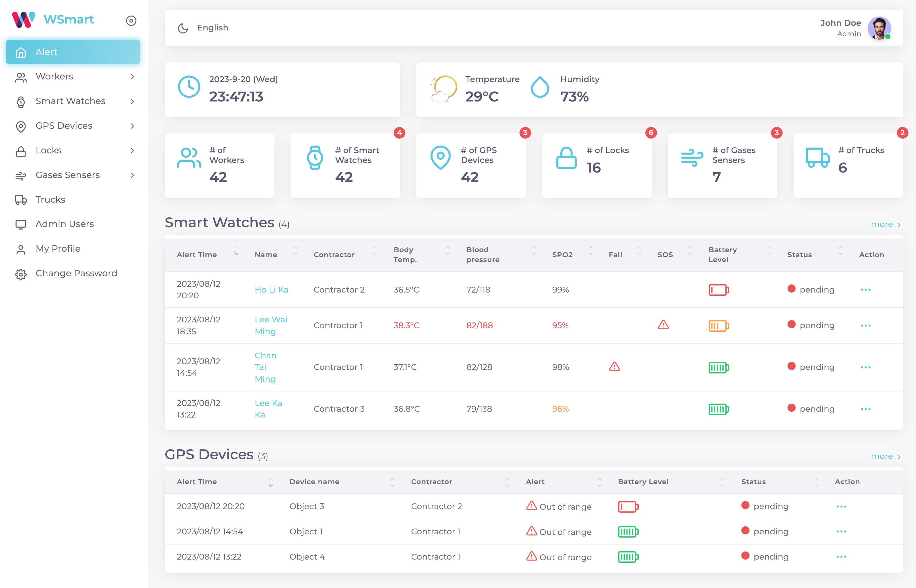Sort Smart Watches table by Alert Time

click(236, 251)
